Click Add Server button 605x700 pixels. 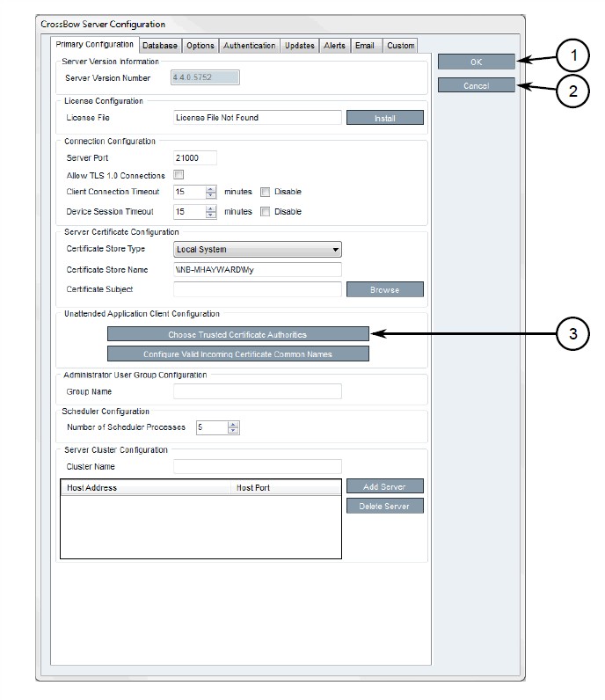[385, 486]
